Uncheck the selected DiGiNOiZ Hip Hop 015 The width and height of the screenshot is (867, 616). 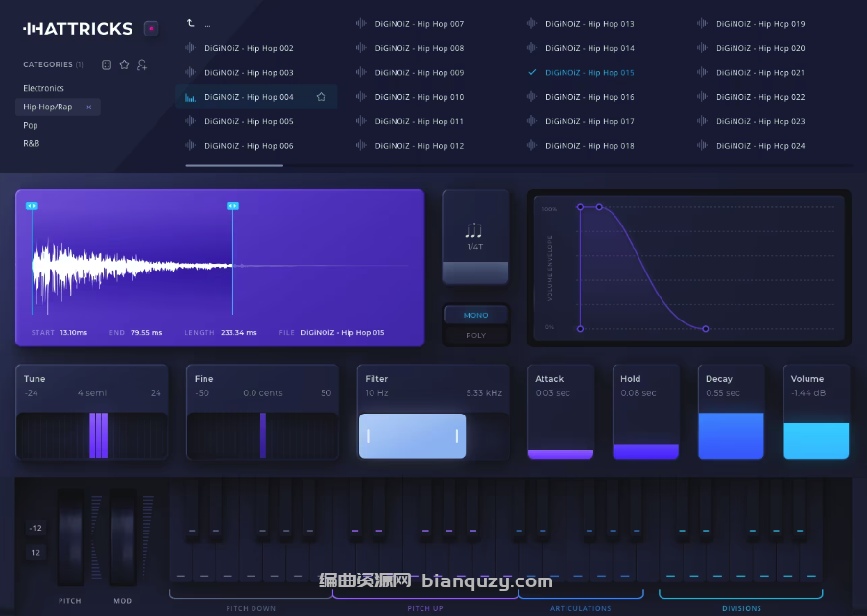pyautogui.click(x=531, y=72)
